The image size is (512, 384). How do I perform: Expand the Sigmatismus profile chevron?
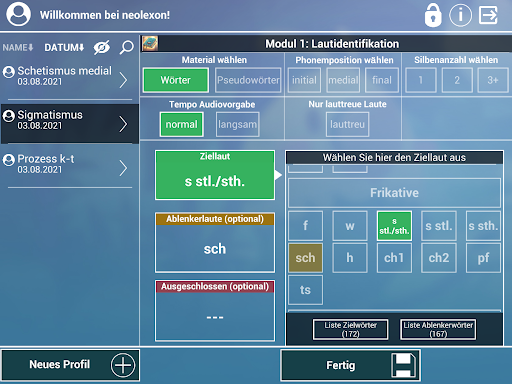[x=123, y=124]
